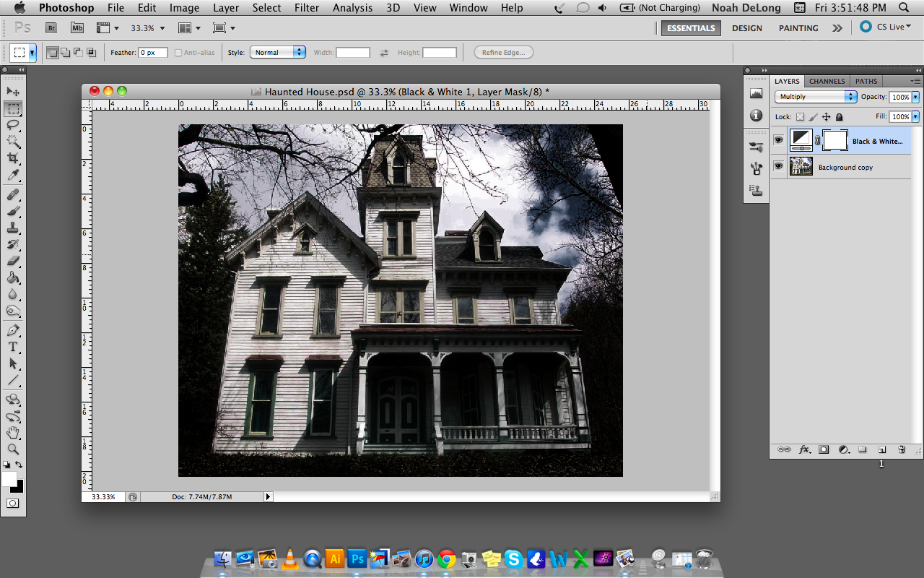This screenshot has width=924, height=578.
Task: Switch to the Design workspace
Action: [746, 28]
